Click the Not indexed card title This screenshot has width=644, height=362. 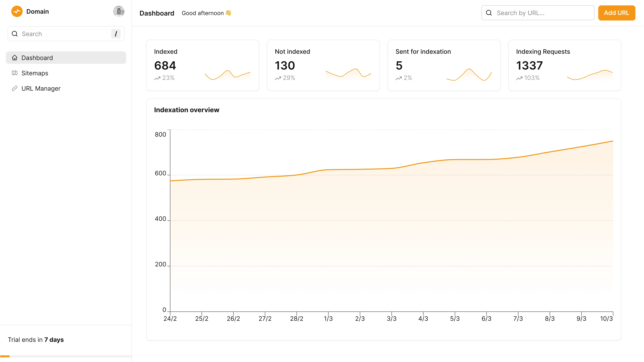(293, 51)
